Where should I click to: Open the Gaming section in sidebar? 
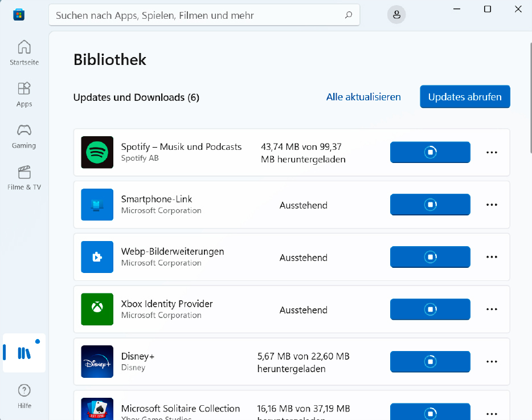[x=24, y=136]
